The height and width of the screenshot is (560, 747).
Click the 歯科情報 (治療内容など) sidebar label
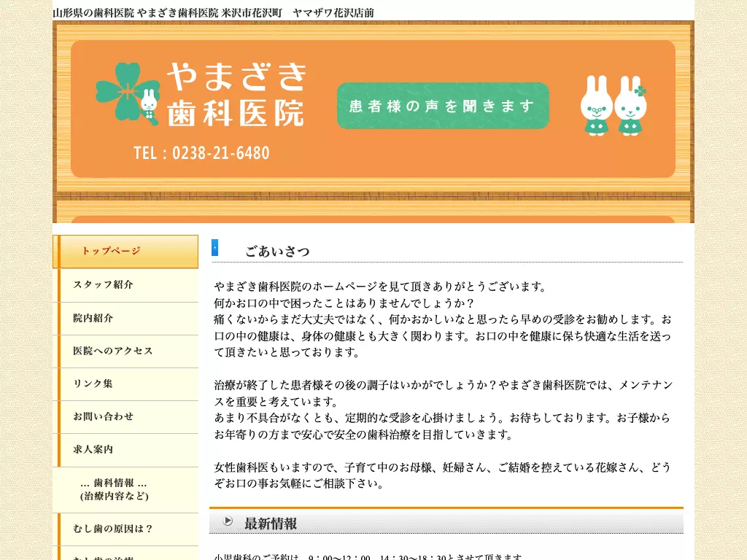(x=115, y=489)
